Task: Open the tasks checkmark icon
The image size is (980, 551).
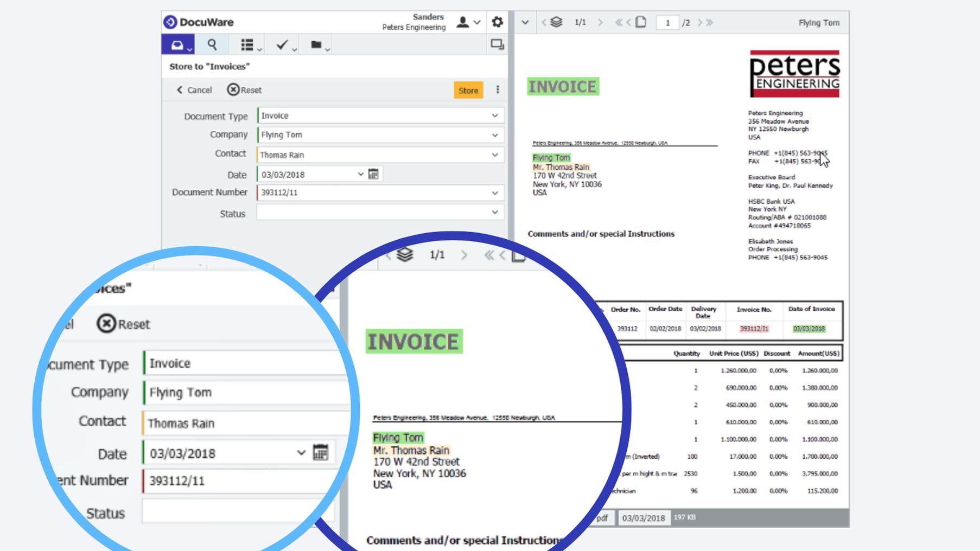Action: point(282,45)
